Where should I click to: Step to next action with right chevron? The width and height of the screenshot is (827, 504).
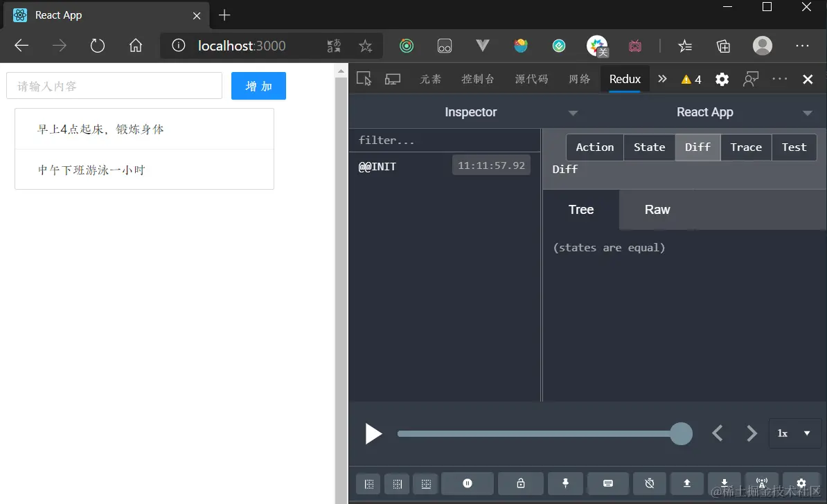(x=752, y=433)
